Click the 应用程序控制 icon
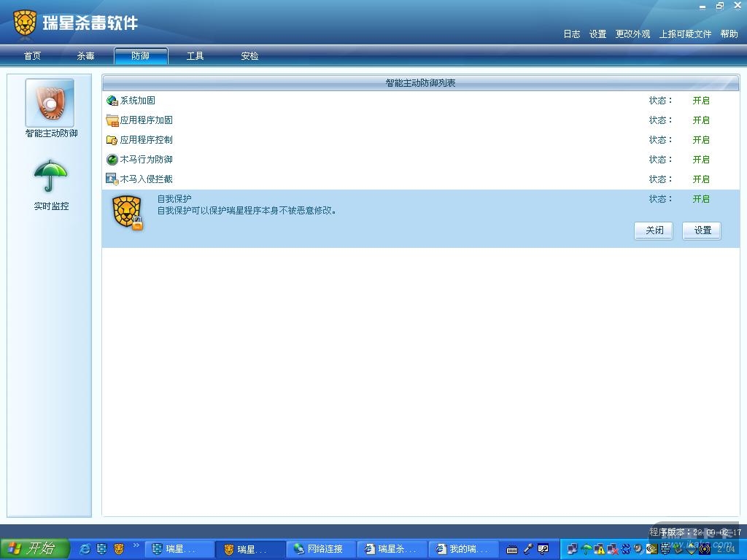This screenshot has height=560, width=747. coord(112,140)
